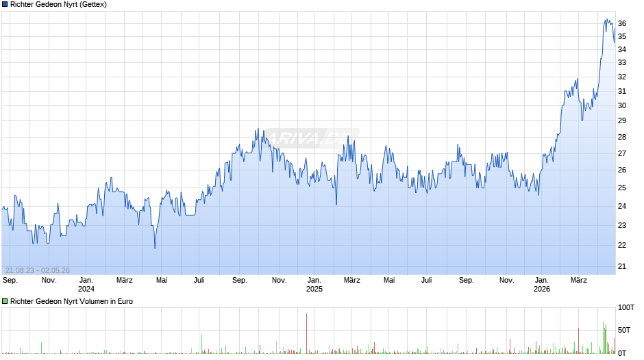Click the price axis value 29
644x360 pixels.
[x=622, y=120]
